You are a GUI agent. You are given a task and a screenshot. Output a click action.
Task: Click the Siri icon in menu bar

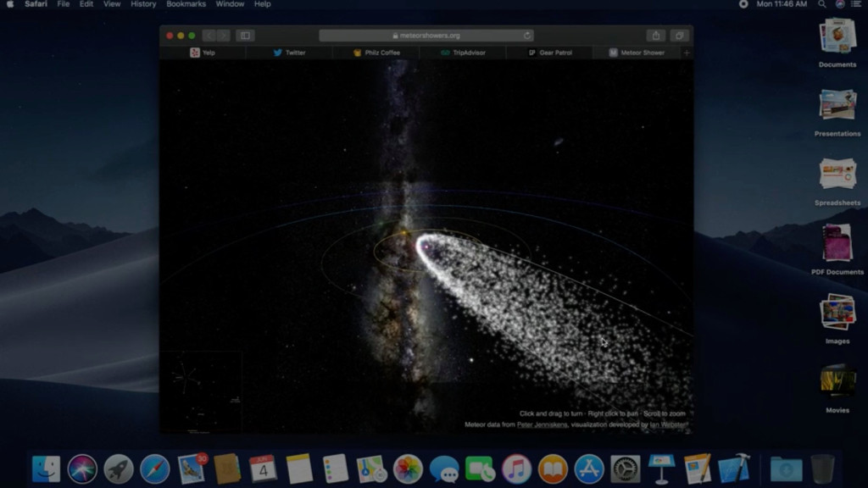coord(840,4)
